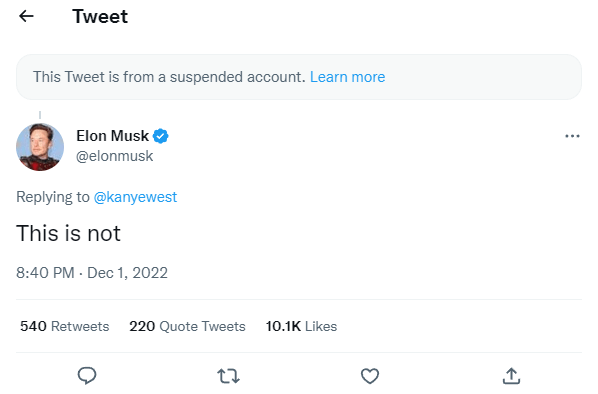Image resolution: width=598 pixels, height=394 pixels.
Task: Visit the @kanyewest profile link
Action: (135, 197)
